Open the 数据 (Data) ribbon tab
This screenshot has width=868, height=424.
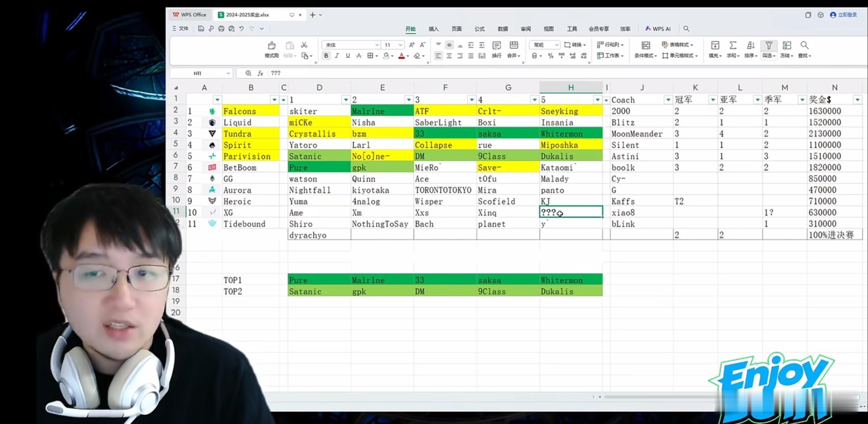tap(503, 29)
